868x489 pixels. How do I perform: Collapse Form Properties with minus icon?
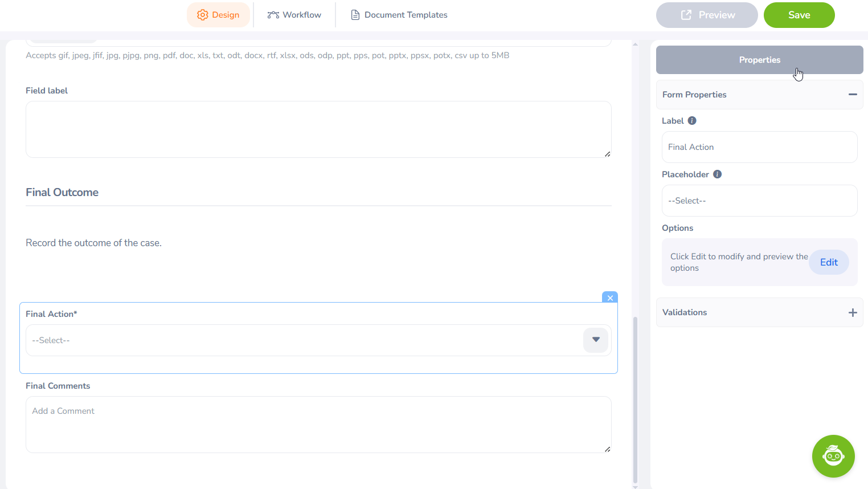[x=852, y=95]
